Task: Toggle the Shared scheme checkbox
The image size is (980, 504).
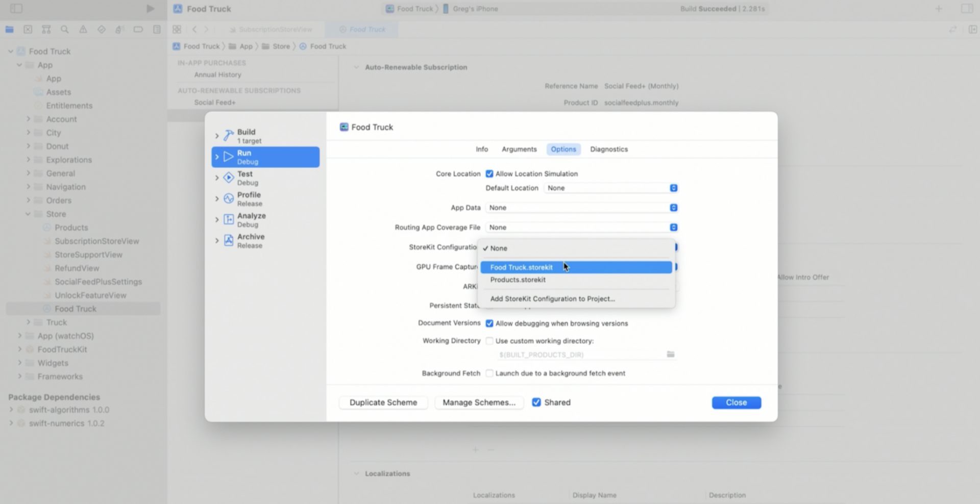Action: (536, 402)
